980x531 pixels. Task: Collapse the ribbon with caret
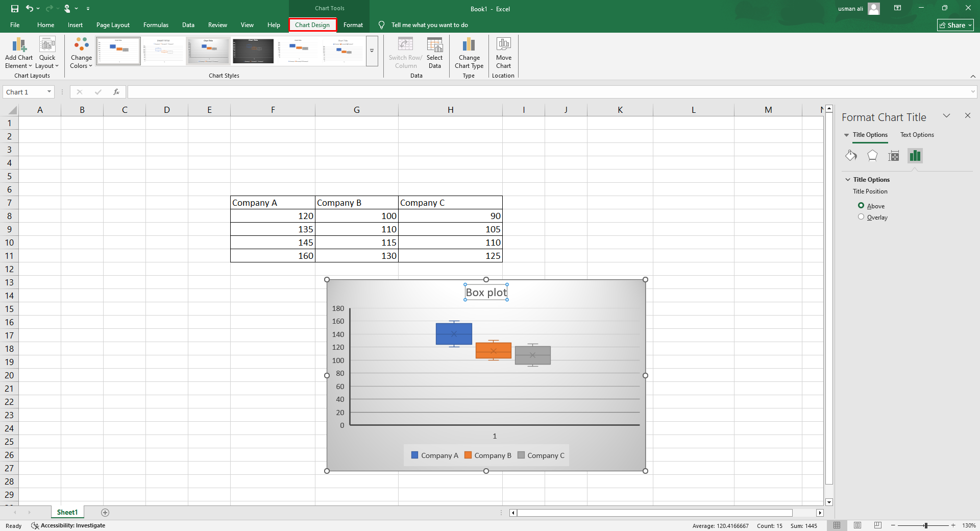tap(973, 76)
